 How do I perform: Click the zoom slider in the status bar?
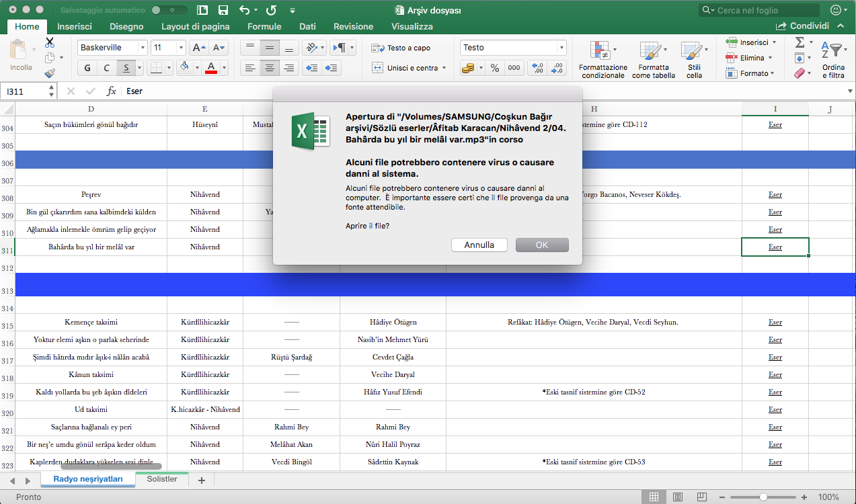coord(763,497)
